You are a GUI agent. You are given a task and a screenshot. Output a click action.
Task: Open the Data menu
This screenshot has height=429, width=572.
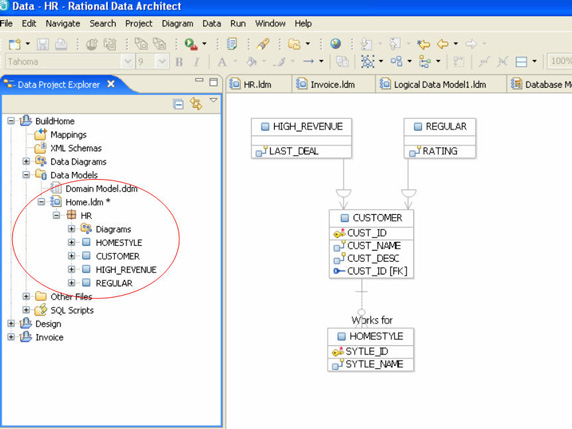[x=212, y=24]
